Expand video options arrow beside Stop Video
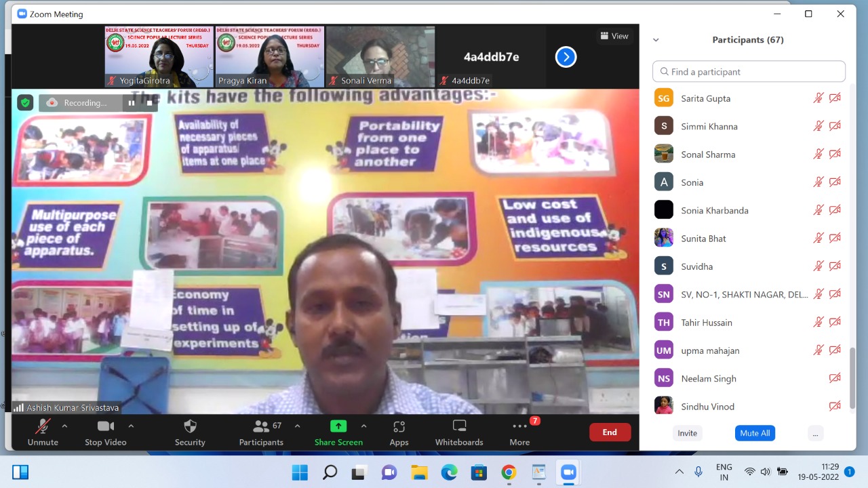 [x=131, y=426]
